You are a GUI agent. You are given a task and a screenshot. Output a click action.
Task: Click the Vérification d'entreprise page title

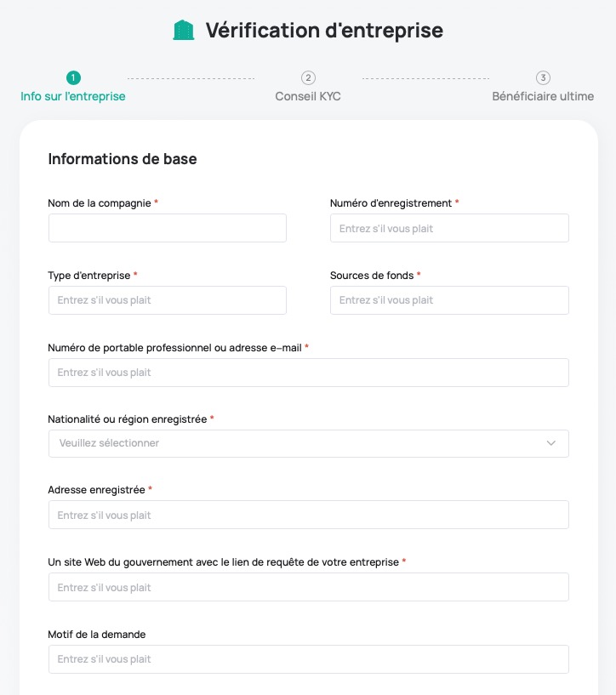pos(324,31)
